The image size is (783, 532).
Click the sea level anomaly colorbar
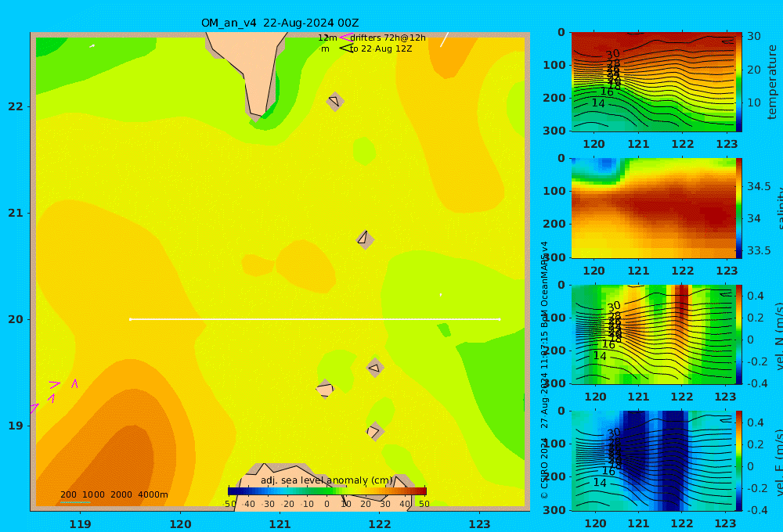(x=327, y=491)
